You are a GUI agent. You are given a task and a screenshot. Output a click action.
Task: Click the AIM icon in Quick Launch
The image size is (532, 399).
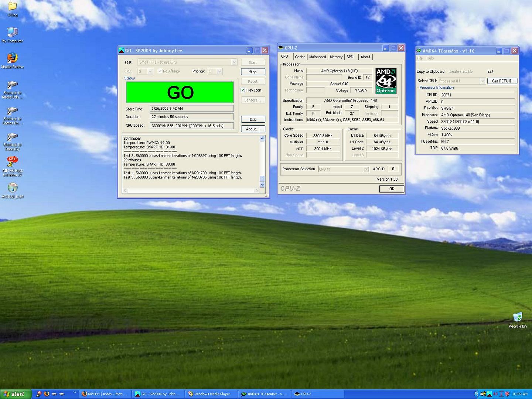click(x=39, y=394)
